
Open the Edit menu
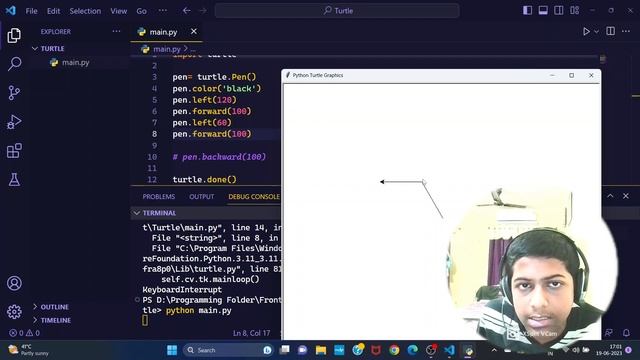pos(53,11)
